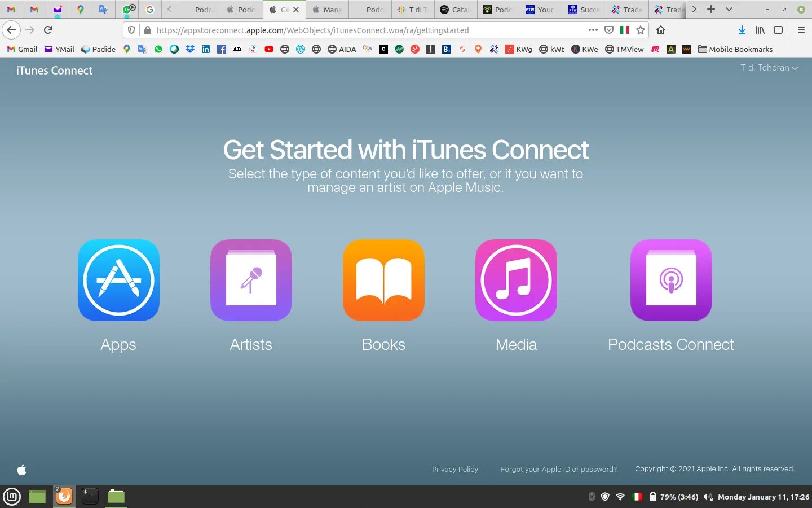Switch to the Succe tab
This screenshot has width=812, height=508.
(584, 10)
